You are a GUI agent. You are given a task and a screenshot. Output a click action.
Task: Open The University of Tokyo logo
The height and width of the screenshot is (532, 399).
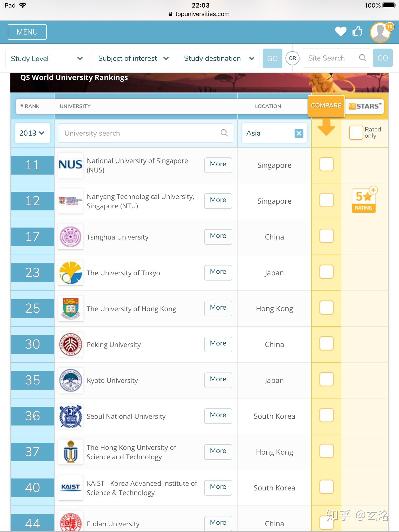[x=70, y=273]
